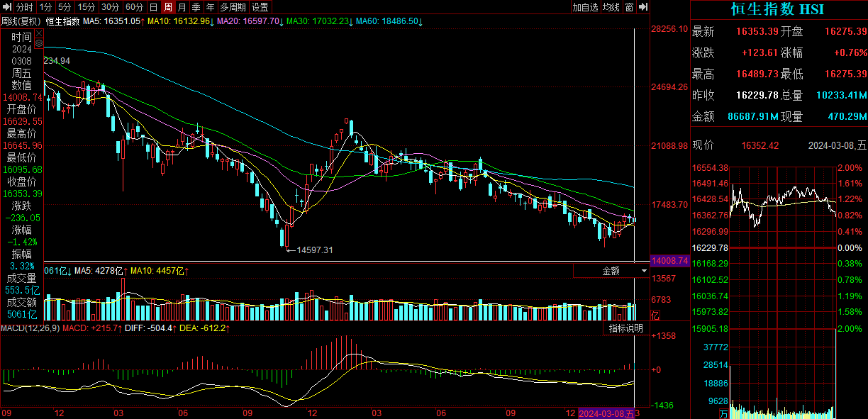Click the magenta MA20: 16597.70 label
The height and width of the screenshot is (419, 868).
pyautogui.click(x=248, y=21)
